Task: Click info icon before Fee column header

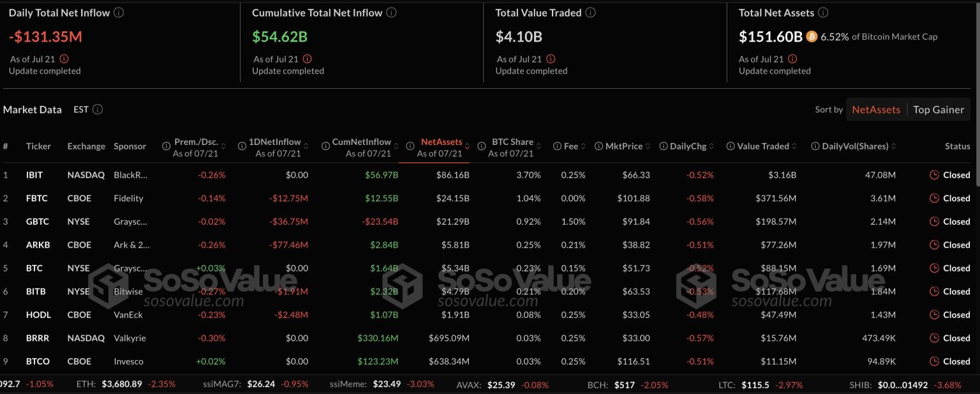Action: 557,146
